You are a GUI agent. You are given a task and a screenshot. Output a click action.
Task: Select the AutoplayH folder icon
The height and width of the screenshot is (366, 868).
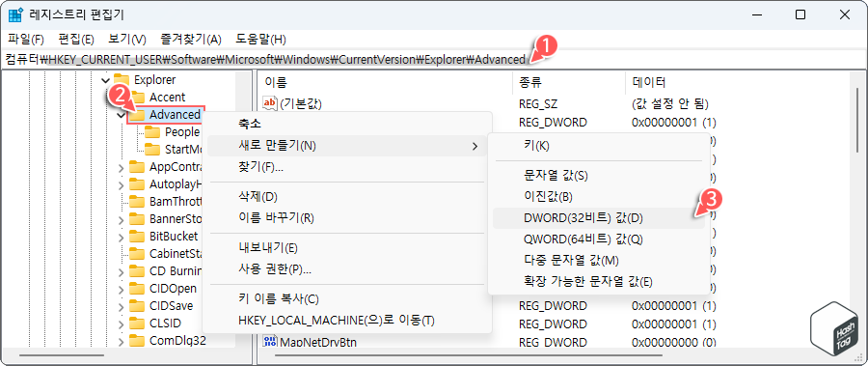(137, 184)
